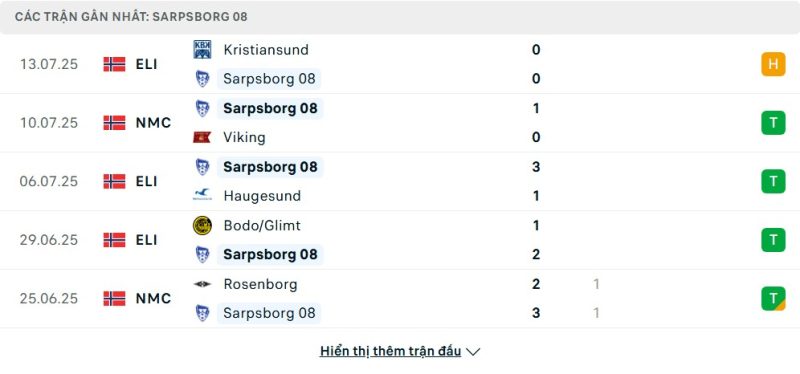800x374 pixels.
Task: Expand list via the chevron arrow at bottom
Action: click(473, 352)
